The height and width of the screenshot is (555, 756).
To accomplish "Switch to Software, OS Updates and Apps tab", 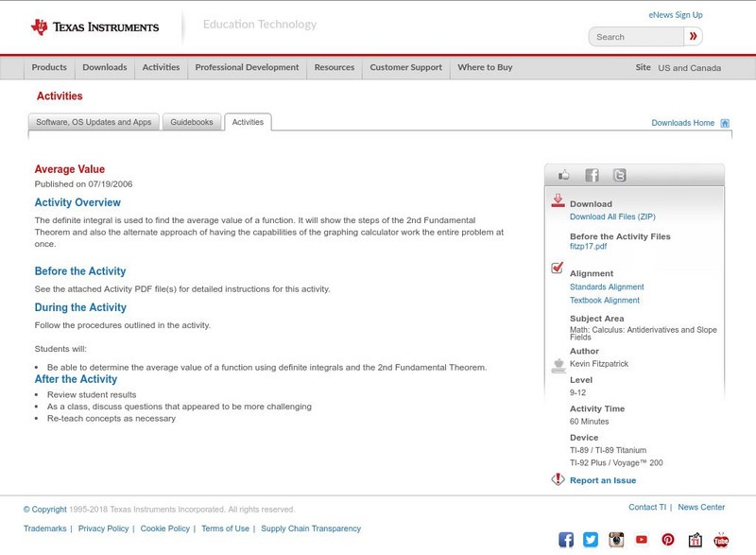I will (x=94, y=122).
